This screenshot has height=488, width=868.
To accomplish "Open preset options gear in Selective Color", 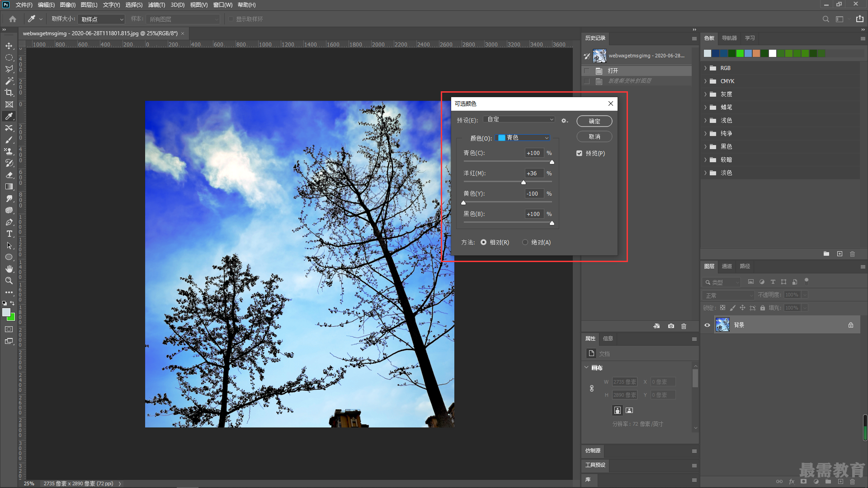I will (564, 121).
